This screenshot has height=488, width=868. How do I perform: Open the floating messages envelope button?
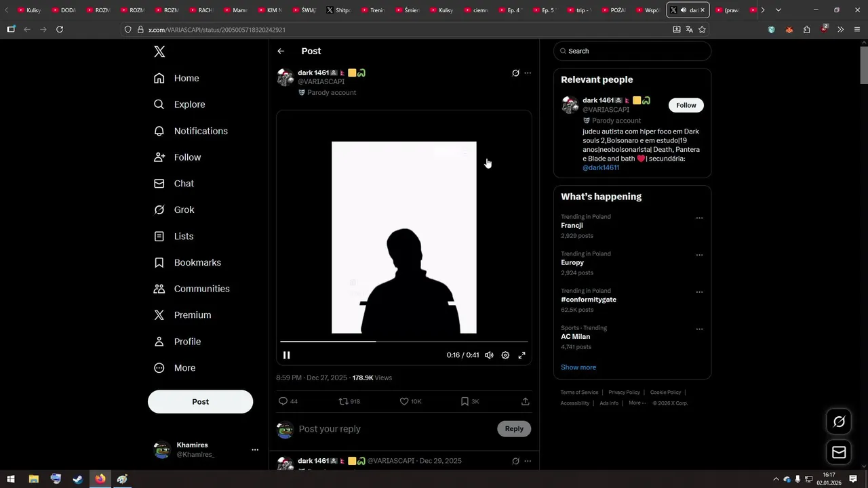tap(839, 452)
